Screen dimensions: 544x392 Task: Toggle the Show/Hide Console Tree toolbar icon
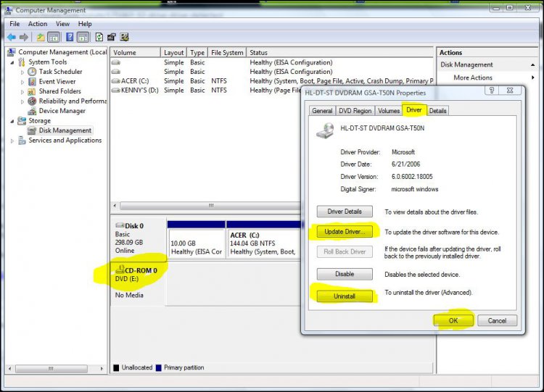pyautogui.click(x=54, y=37)
